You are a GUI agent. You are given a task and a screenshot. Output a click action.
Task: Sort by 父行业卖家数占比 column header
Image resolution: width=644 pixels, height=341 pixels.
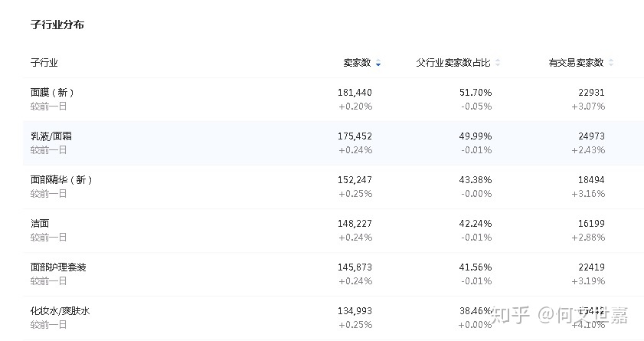click(x=453, y=63)
